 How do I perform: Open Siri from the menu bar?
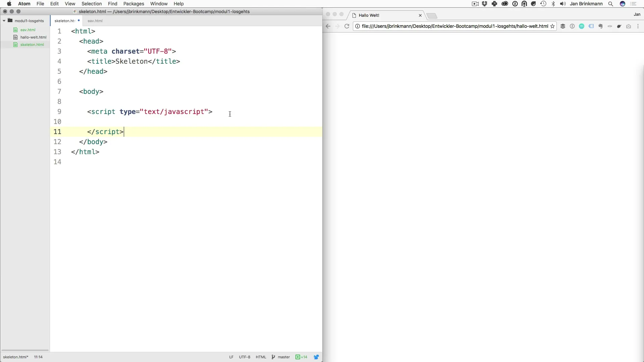click(623, 4)
